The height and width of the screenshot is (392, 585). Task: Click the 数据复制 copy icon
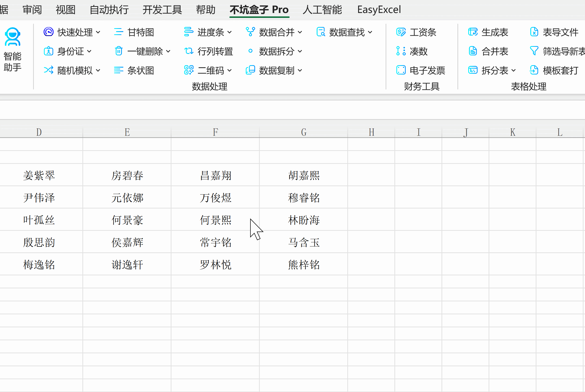click(250, 70)
